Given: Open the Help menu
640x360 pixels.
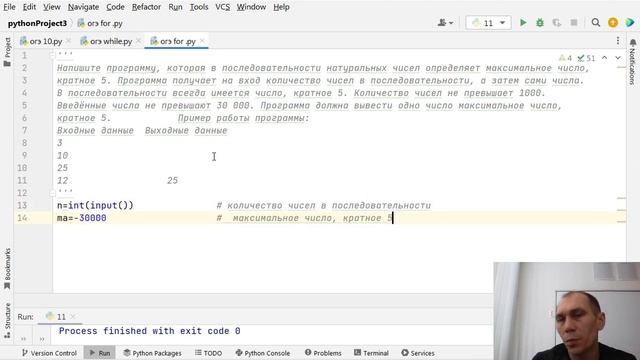Looking at the screenshot, I should click(x=281, y=7).
